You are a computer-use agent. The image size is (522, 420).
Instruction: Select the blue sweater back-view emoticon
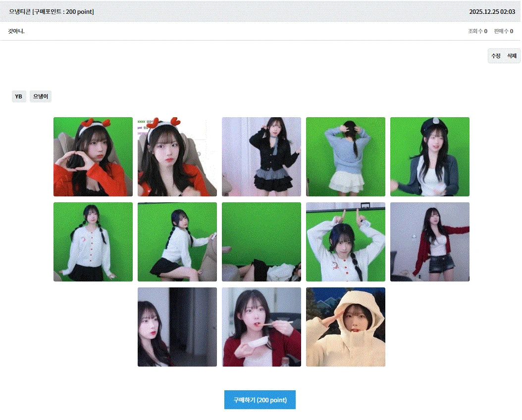345,156
